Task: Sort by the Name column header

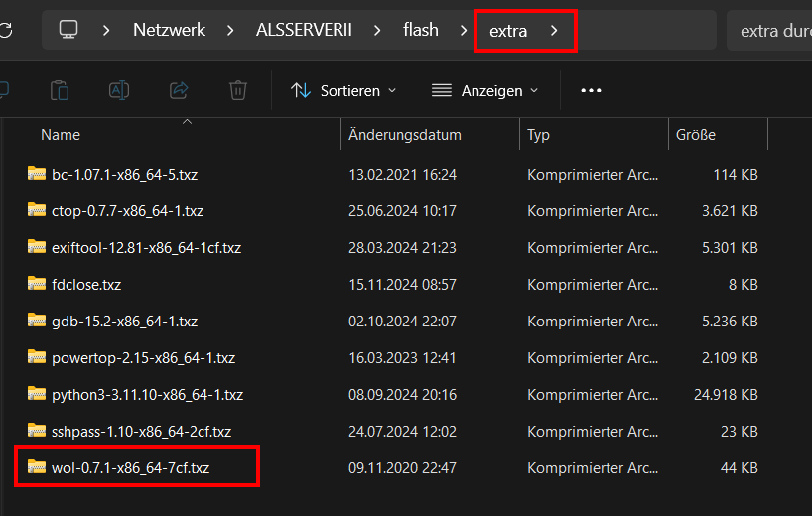Action: point(61,135)
